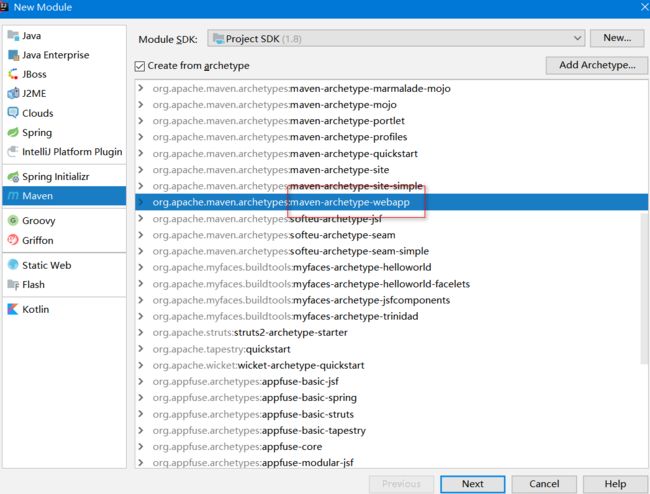
Task: Select Kotlin module type
Action: tap(64, 309)
